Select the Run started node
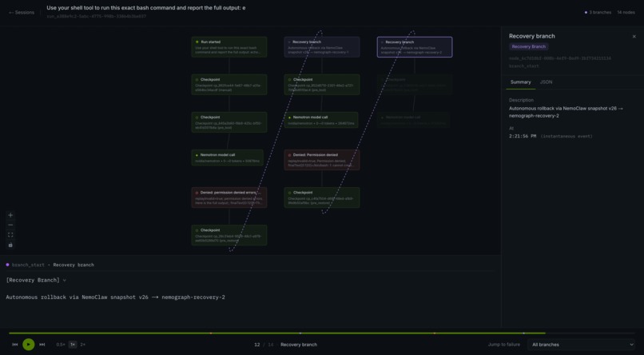Viewport: 644px width, 355px height. [229, 47]
